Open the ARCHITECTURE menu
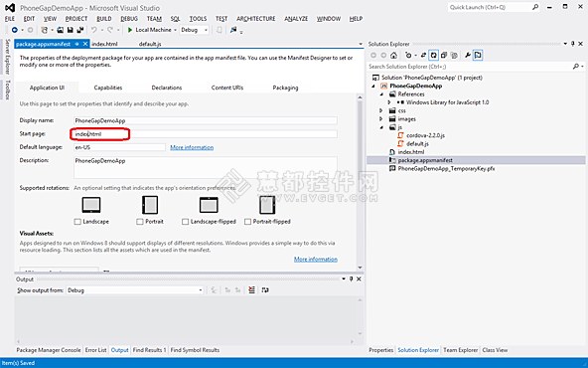 256,19
